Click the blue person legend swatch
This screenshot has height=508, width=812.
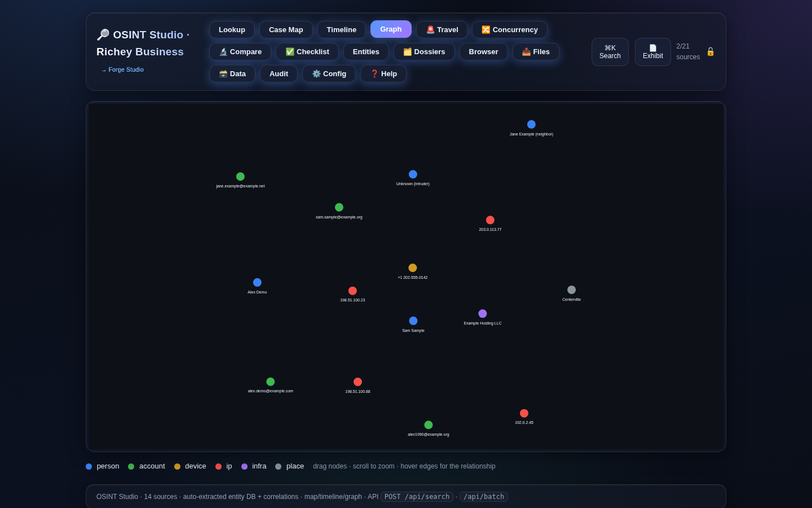click(89, 467)
